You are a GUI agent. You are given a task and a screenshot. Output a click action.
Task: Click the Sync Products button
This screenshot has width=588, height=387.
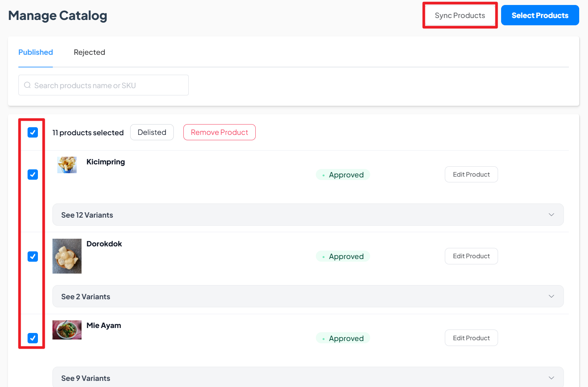460,15
